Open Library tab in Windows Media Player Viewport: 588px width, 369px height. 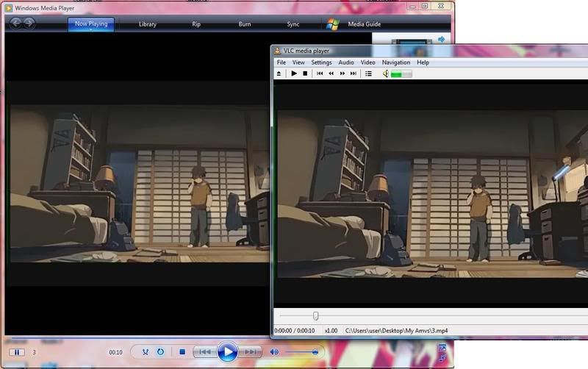click(x=148, y=24)
